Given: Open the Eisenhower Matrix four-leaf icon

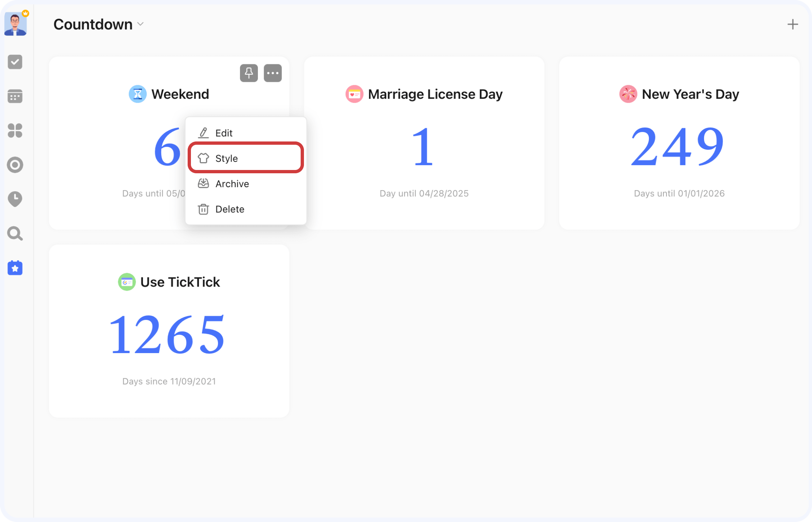Looking at the screenshot, I should (x=15, y=130).
